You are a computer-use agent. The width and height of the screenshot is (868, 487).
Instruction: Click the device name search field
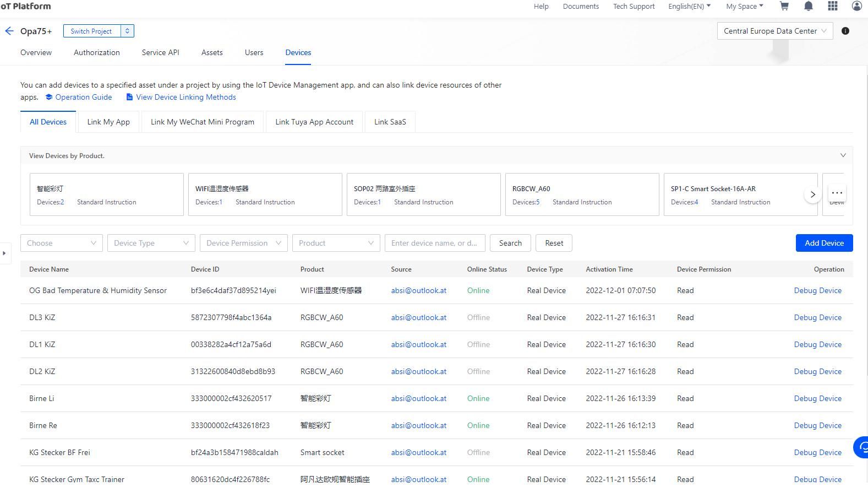click(x=435, y=243)
